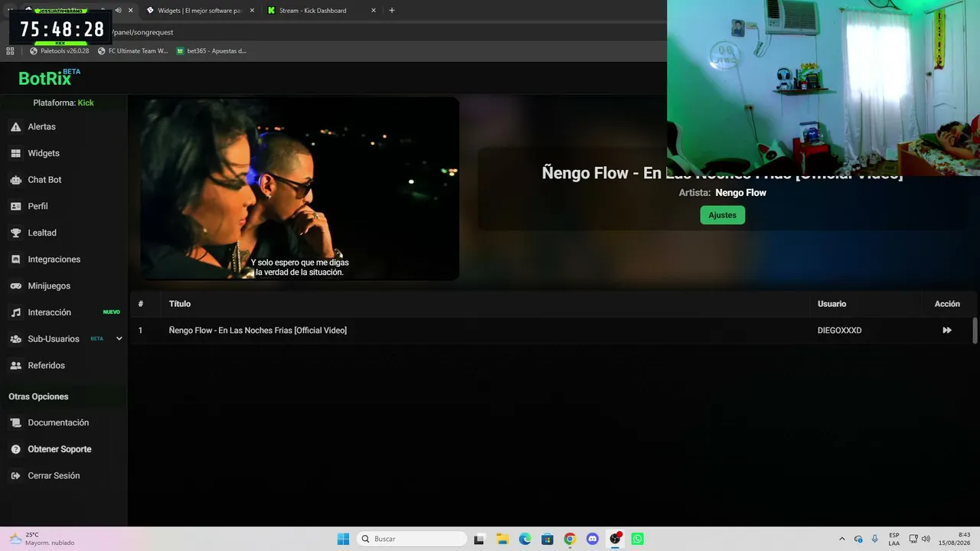Open the Integraciones icon
The width and height of the screenshot is (980, 551).
pyautogui.click(x=15, y=259)
